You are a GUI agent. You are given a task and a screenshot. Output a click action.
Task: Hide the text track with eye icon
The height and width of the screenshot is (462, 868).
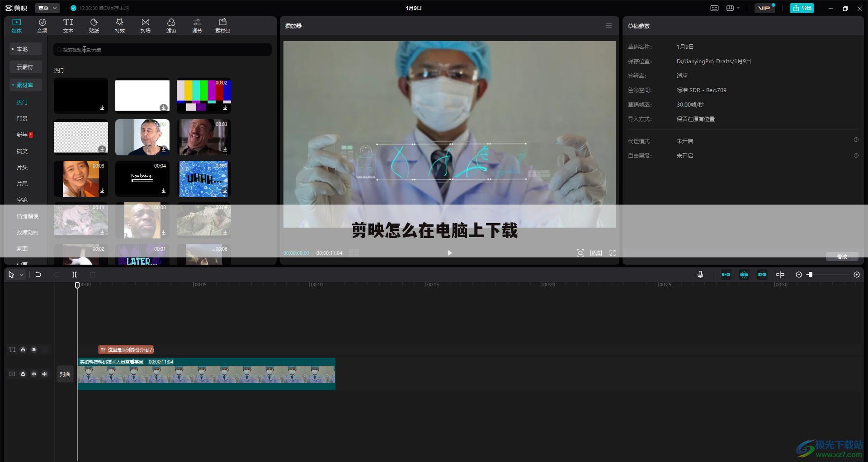tap(34, 350)
